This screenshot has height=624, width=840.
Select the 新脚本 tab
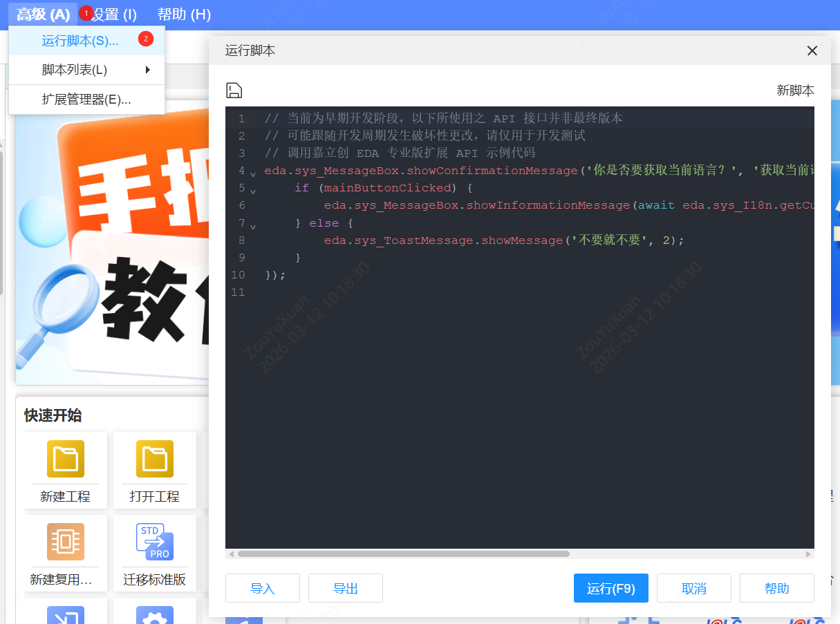click(795, 90)
